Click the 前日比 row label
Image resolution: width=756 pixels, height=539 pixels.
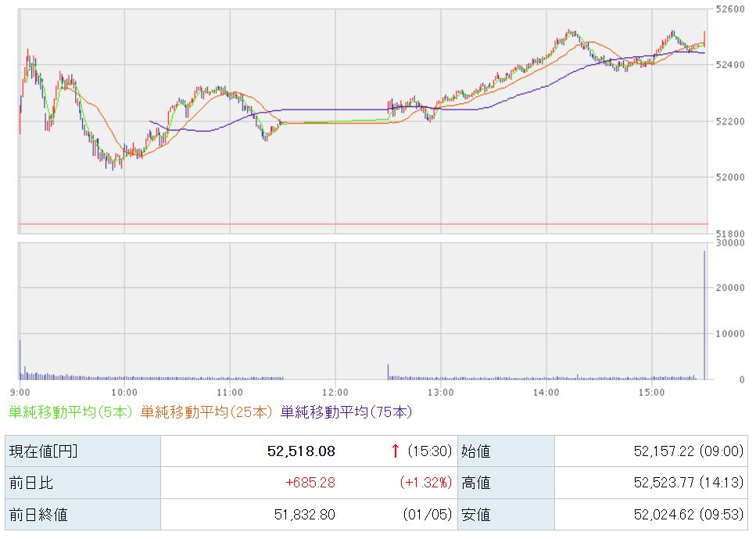coord(31,483)
